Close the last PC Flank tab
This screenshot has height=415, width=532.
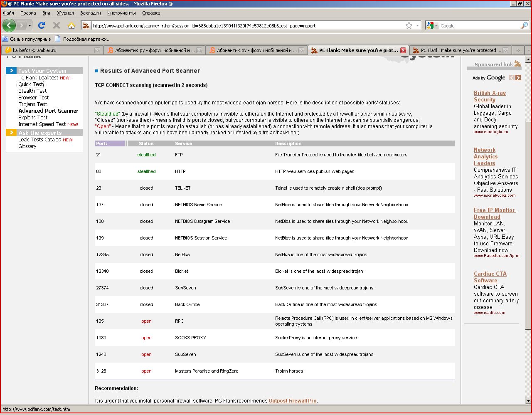(505, 50)
